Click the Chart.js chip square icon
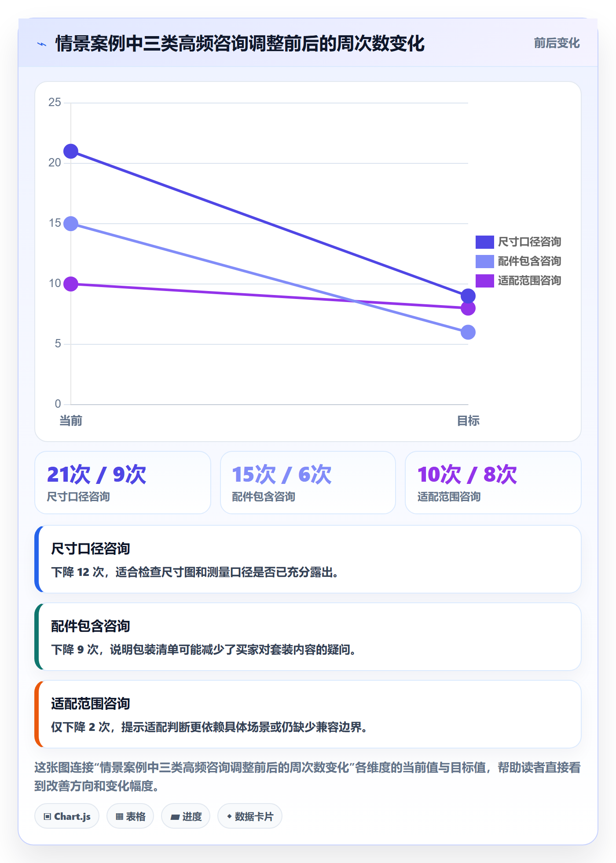Image resolution: width=616 pixels, height=863 pixels. [x=47, y=817]
